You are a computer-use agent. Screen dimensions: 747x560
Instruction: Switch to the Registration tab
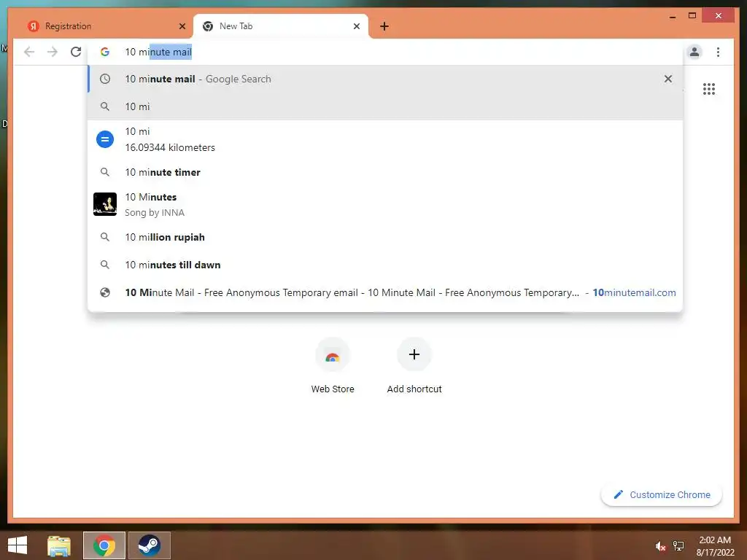pyautogui.click(x=105, y=27)
